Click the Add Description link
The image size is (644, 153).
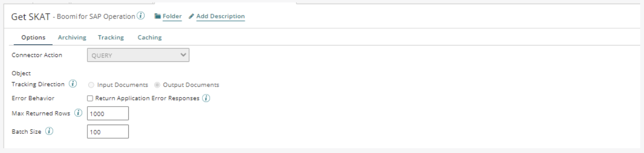(220, 16)
